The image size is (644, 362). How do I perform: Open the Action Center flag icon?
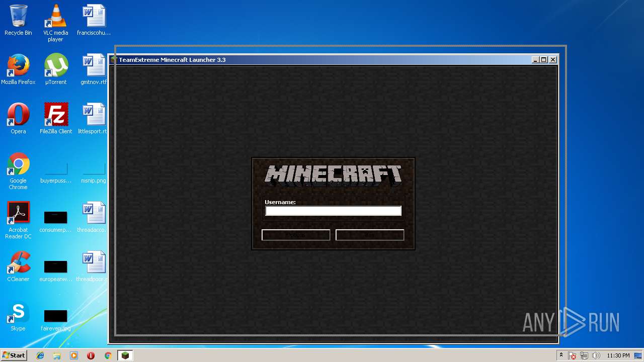click(x=572, y=355)
